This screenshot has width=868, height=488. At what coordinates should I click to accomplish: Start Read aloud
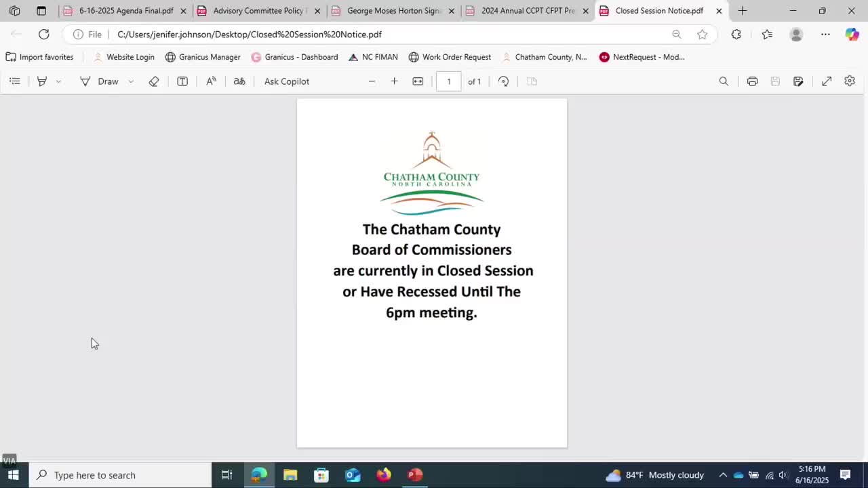(212, 81)
